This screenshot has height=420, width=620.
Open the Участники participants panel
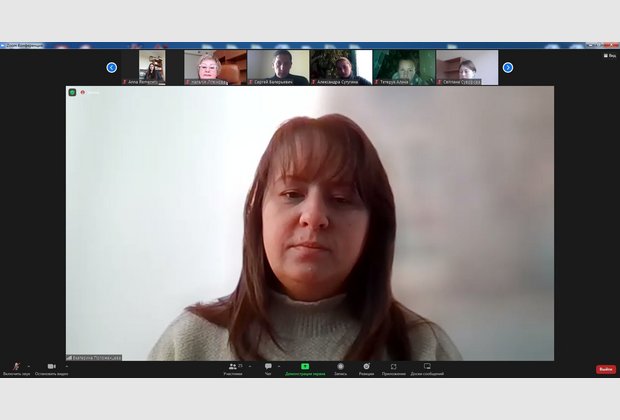(x=233, y=369)
